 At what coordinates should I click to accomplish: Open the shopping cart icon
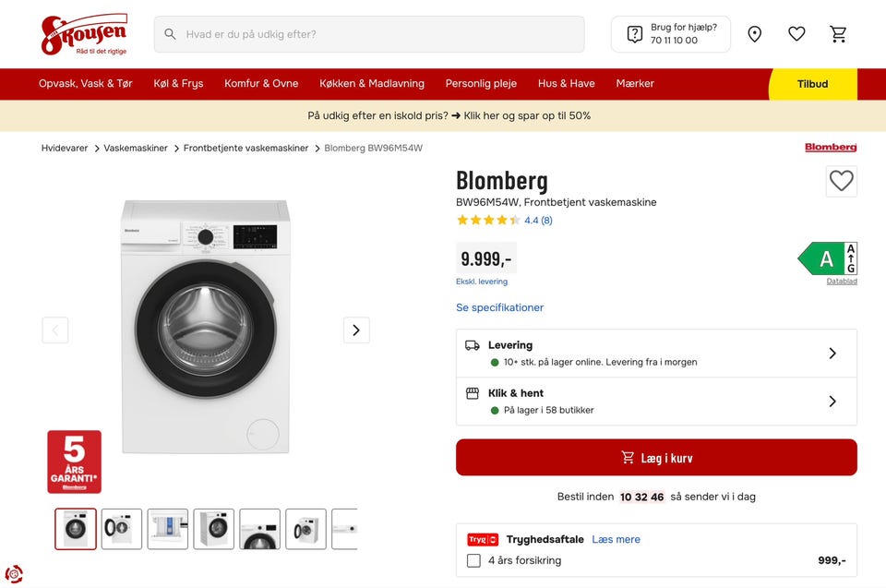click(x=838, y=34)
